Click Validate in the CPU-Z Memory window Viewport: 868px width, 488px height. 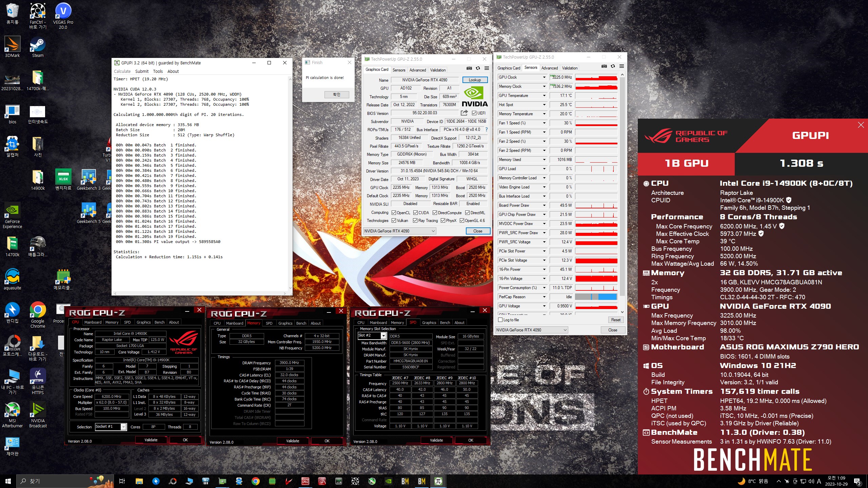point(293,441)
